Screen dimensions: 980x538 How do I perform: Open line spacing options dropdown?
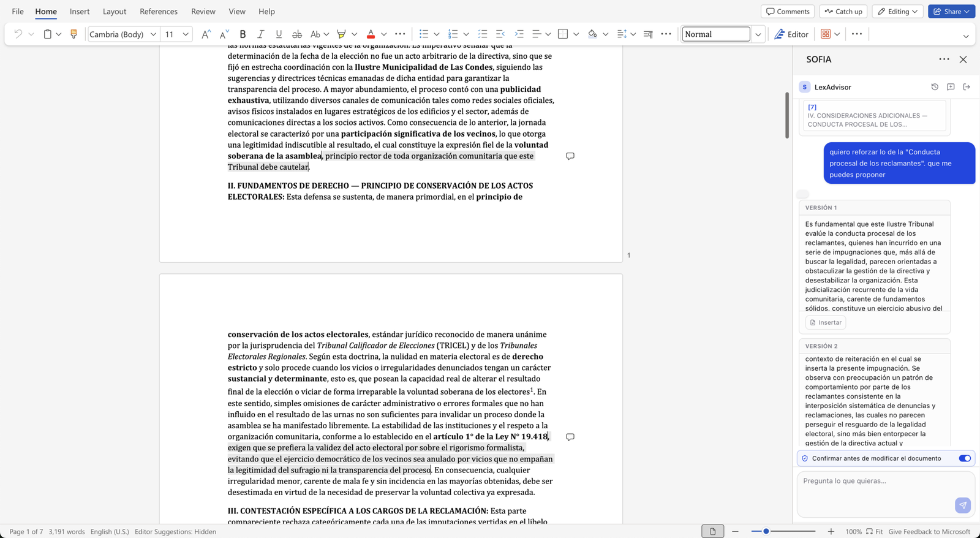tap(633, 34)
